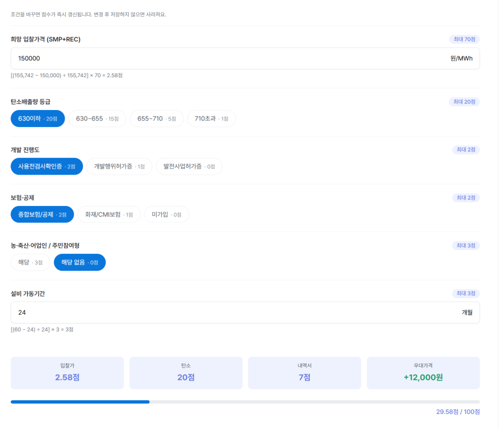Screen dimensions: 504x429
Task: Click the bid price input showing 150000
Action: coord(245,58)
